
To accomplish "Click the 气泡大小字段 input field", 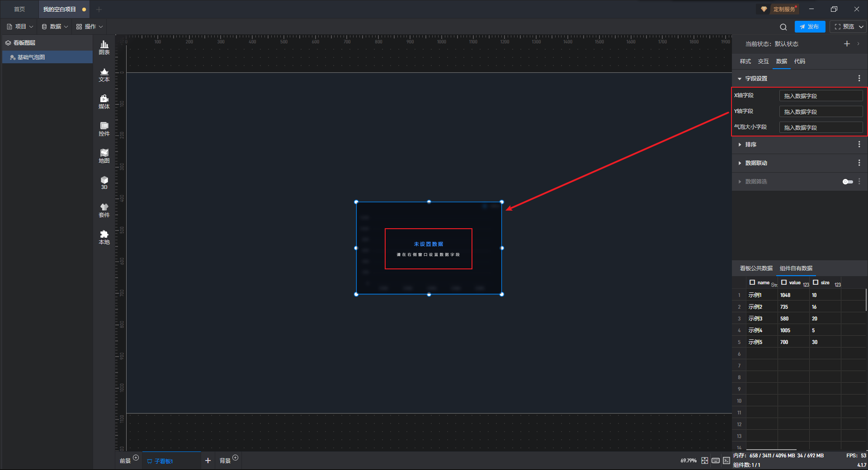I will tap(821, 127).
